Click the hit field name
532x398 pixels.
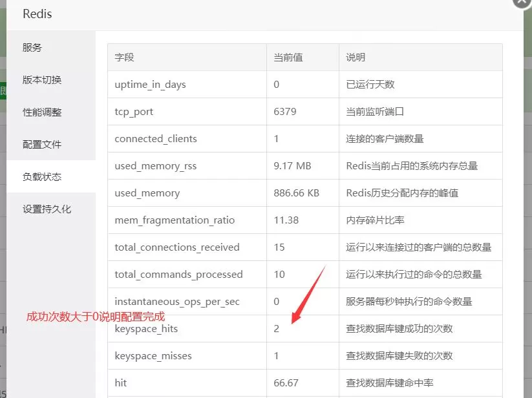(x=120, y=382)
